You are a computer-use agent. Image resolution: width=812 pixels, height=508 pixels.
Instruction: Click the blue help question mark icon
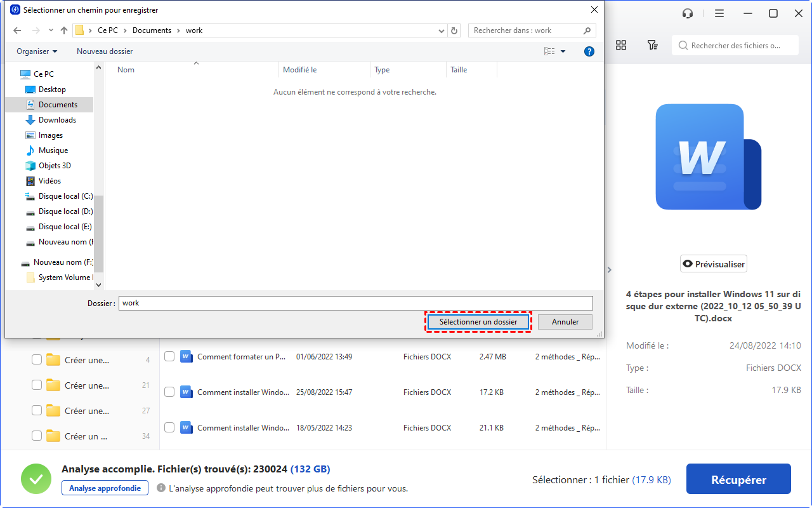[589, 51]
